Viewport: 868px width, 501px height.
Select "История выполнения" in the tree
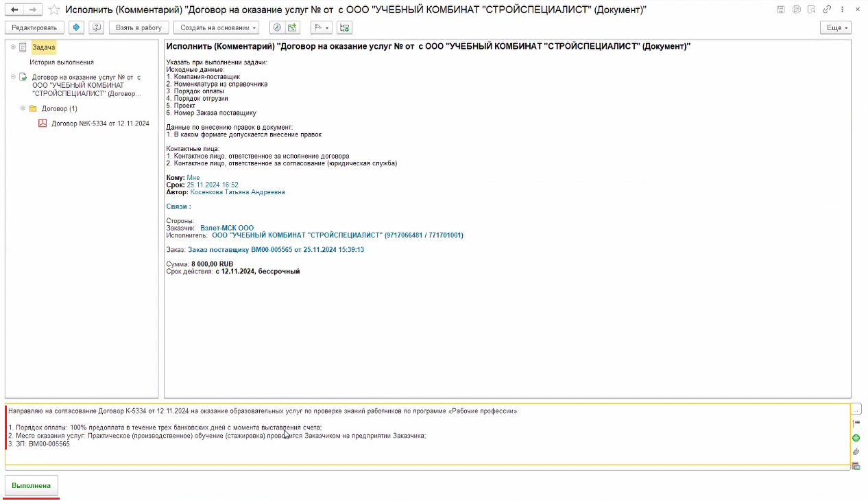tap(62, 62)
